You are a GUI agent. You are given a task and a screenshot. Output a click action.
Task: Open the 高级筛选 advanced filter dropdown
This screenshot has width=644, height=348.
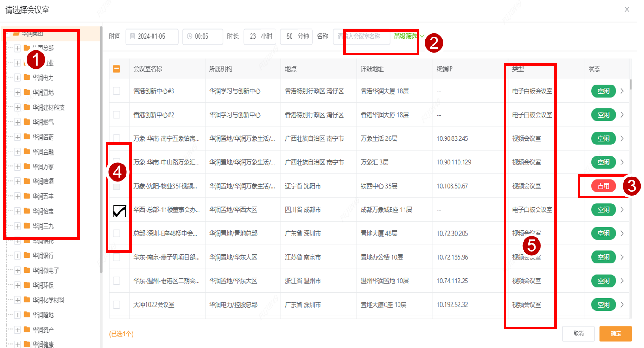409,36
